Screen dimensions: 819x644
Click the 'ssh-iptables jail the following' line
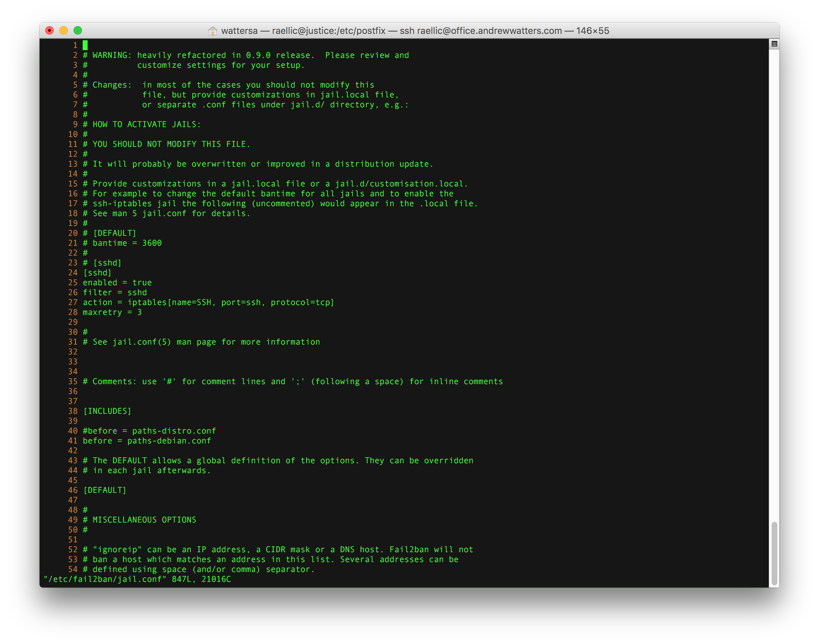[280, 204]
